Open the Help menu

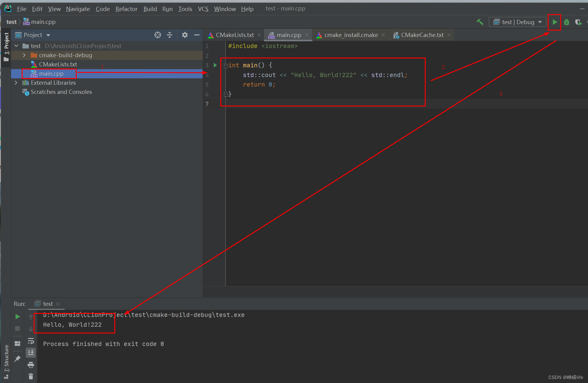tap(247, 9)
